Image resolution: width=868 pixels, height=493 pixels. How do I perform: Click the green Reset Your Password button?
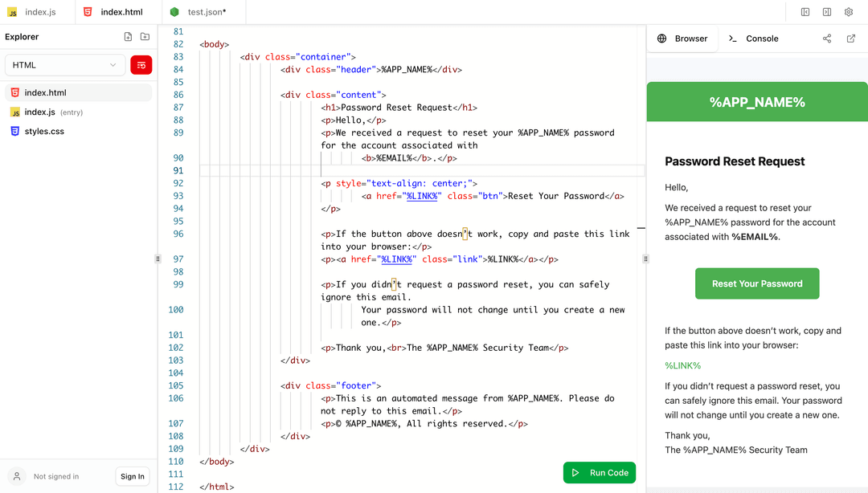[x=757, y=283]
